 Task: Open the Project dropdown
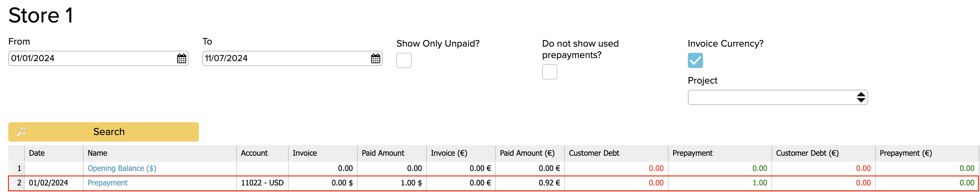point(772,97)
